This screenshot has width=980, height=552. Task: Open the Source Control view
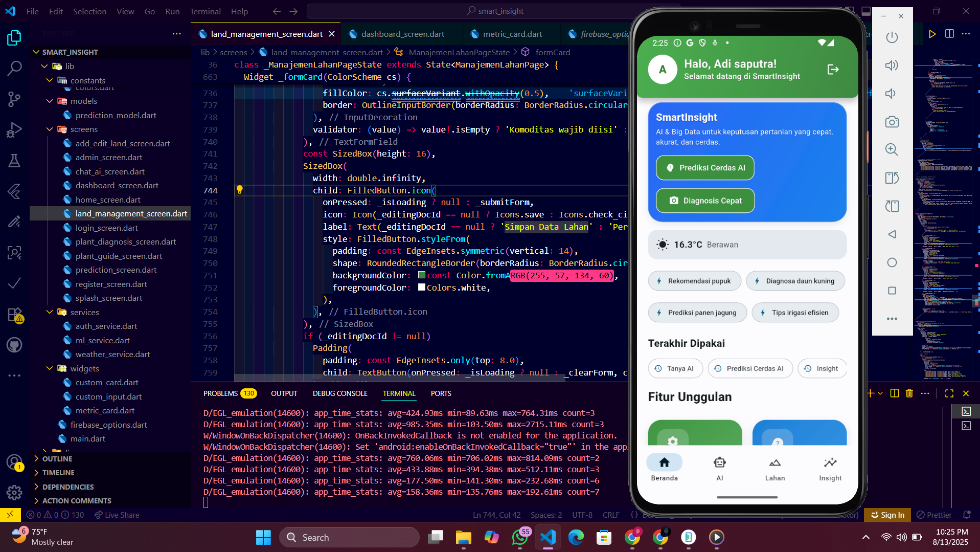point(14,99)
